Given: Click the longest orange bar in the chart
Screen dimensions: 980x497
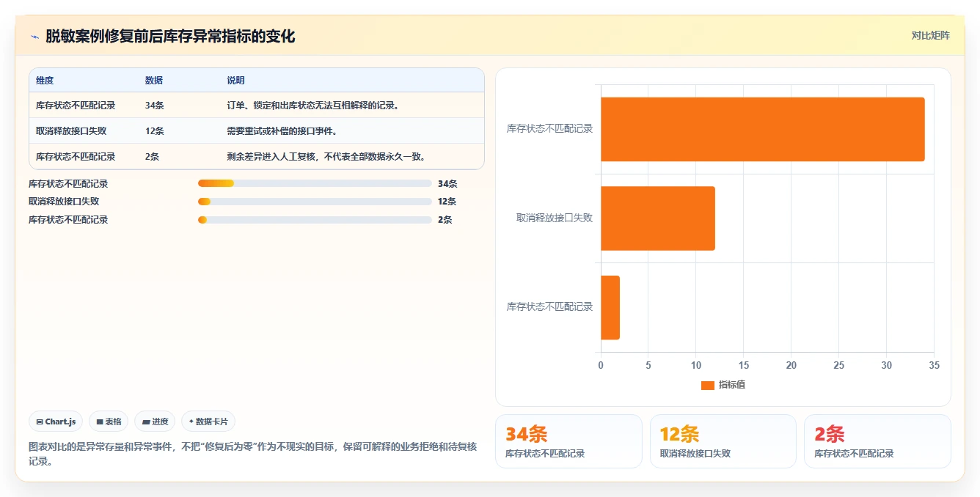Looking at the screenshot, I should 763,129.
